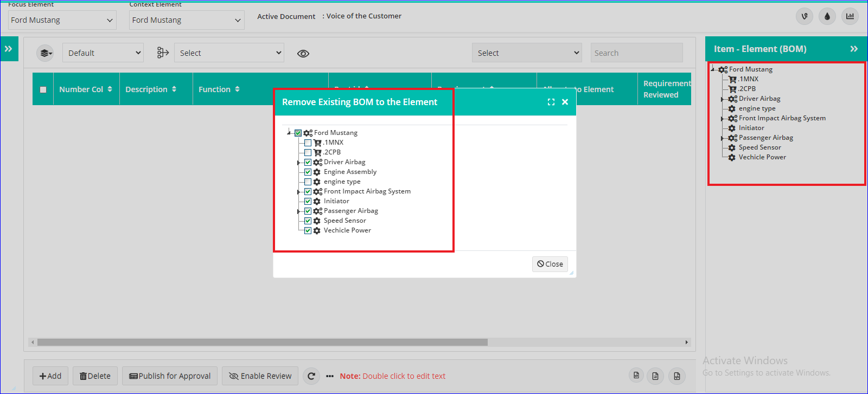
Task: Open the three-dots more options icon
Action: click(x=330, y=376)
